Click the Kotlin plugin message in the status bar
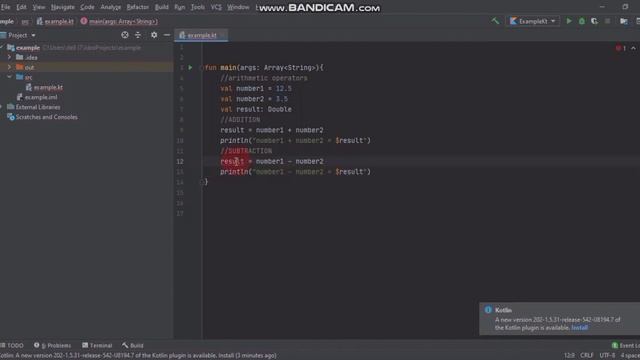The image size is (640, 360). 138,356
